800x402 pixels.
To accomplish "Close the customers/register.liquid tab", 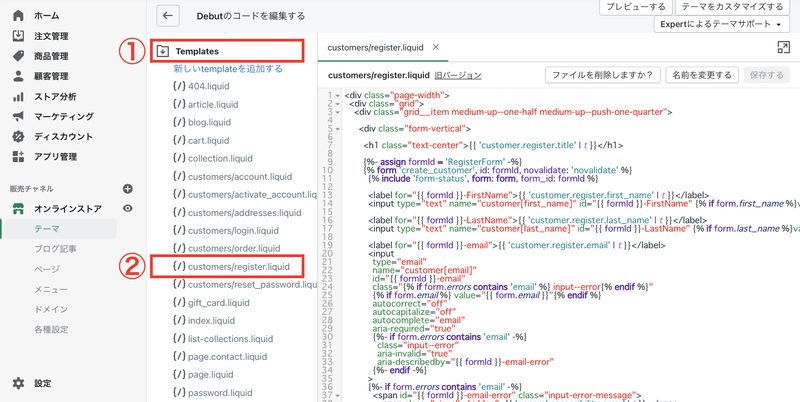I will click(436, 47).
